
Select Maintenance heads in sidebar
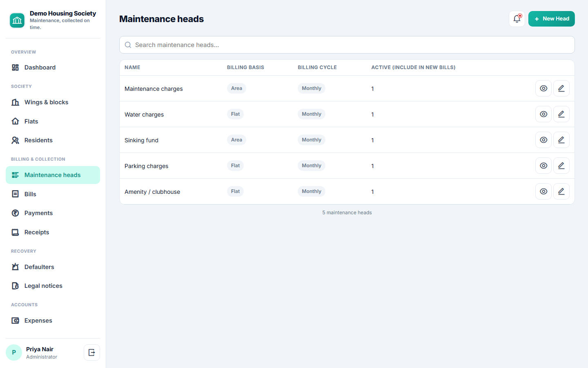53,175
